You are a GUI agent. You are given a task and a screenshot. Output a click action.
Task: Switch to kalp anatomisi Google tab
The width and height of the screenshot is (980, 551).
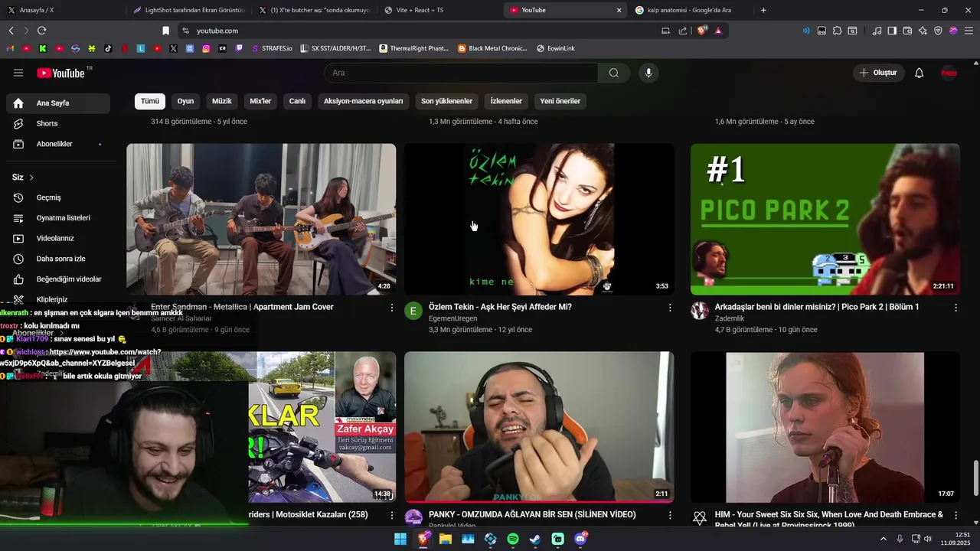point(689,10)
